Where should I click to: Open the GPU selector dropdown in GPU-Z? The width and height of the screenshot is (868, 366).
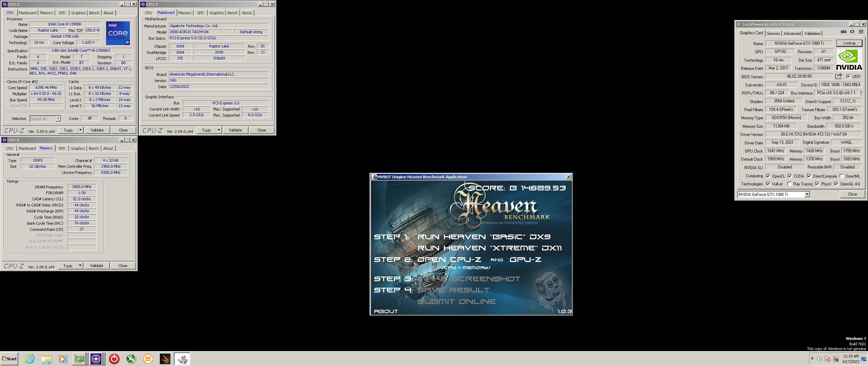(807, 194)
